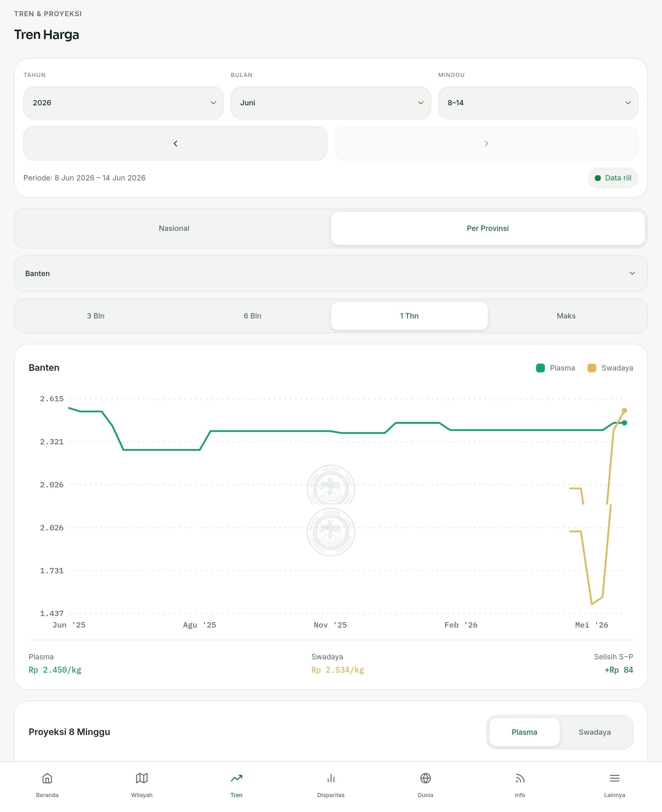662x812 pixels.
Task: Expand the Banten province selector
Action: tap(331, 274)
